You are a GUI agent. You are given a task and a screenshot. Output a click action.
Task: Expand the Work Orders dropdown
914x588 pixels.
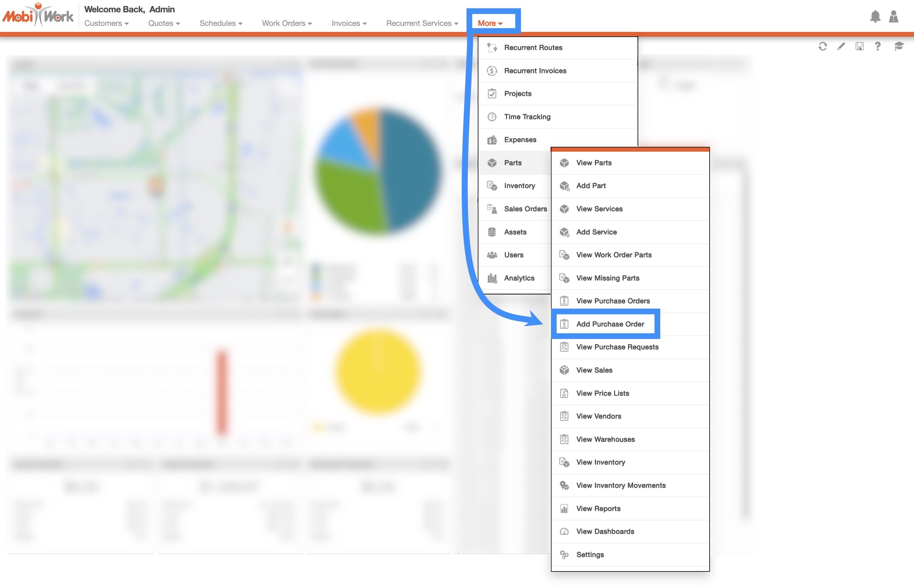point(287,23)
